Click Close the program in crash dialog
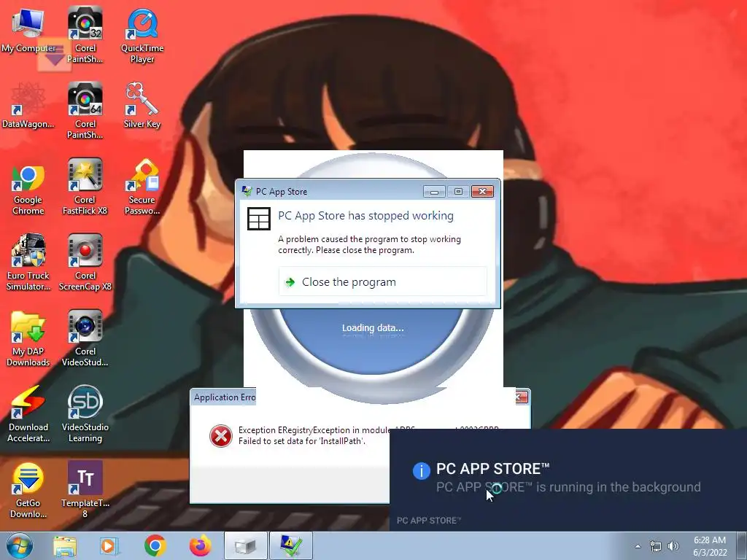Screen dimensions: 747x560 pyautogui.click(x=382, y=282)
